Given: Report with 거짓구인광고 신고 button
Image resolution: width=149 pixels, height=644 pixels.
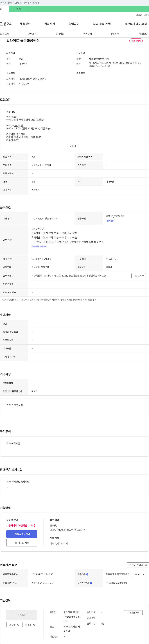Looking at the screenshot, I should click(x=138, y=565).
